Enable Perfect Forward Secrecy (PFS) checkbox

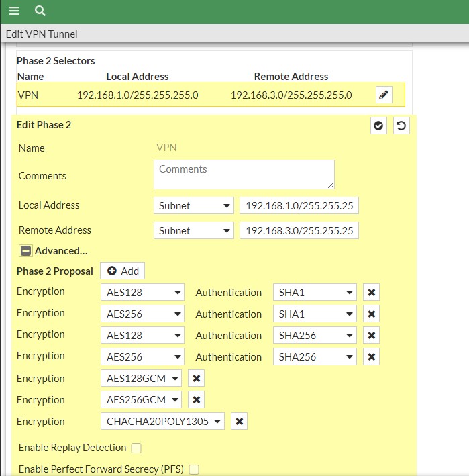coord(194,469)
